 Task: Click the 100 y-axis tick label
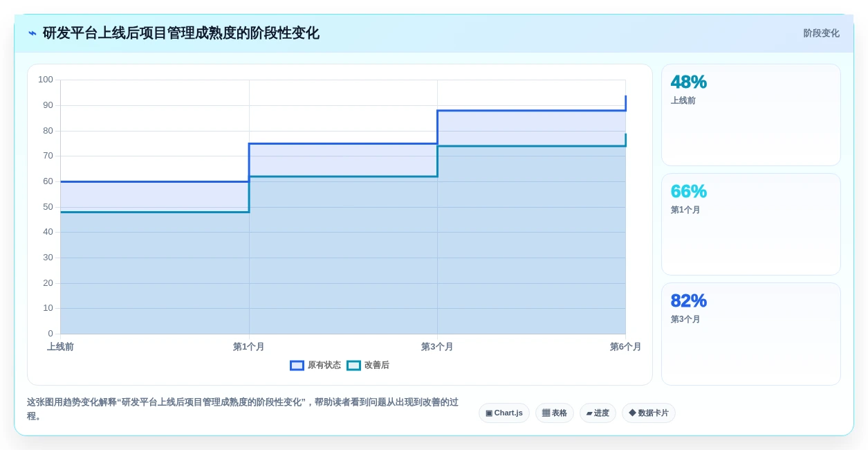click(x=46, y=80)
